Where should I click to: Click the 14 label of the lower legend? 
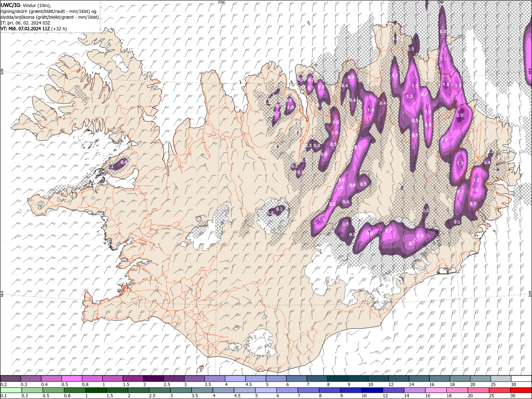(406, 396)
